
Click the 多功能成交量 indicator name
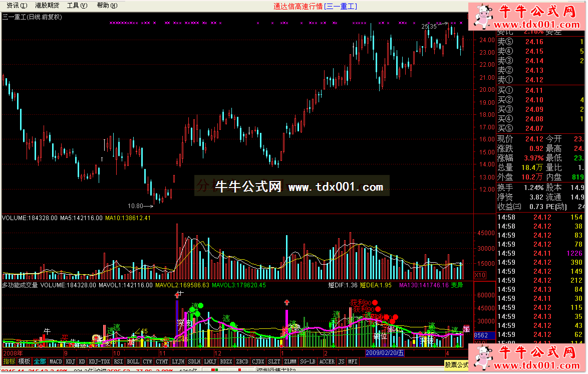pyautogui.click(x=20, y=285)
